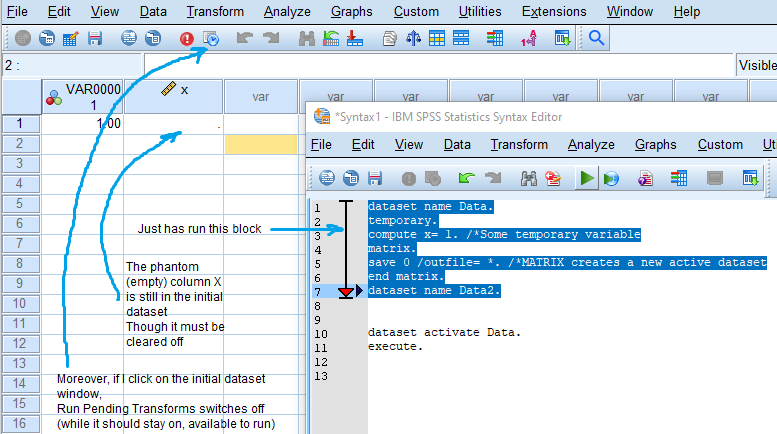The width and height of the screenshot is (777, 434).
Task: Save syntax file with diskette icon
Action: 375,178
